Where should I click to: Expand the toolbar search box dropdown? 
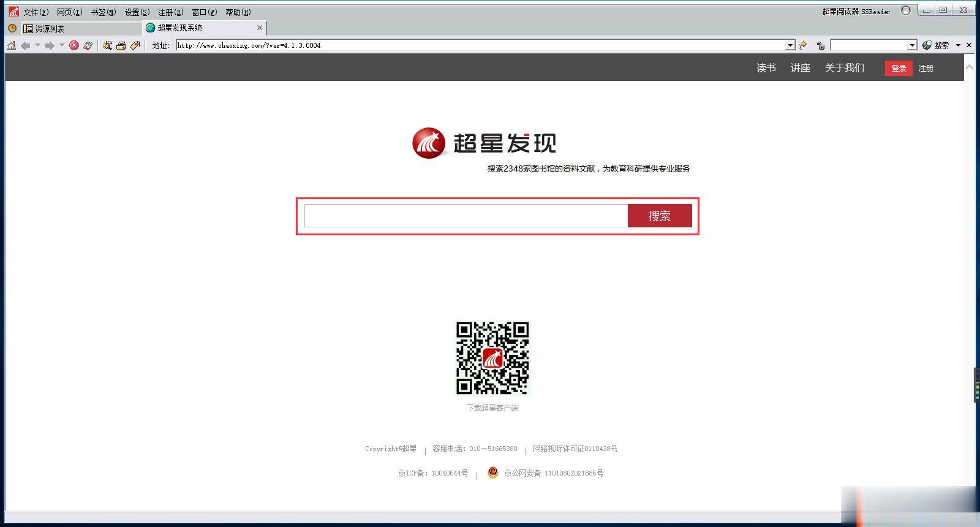tap(912, 45)
